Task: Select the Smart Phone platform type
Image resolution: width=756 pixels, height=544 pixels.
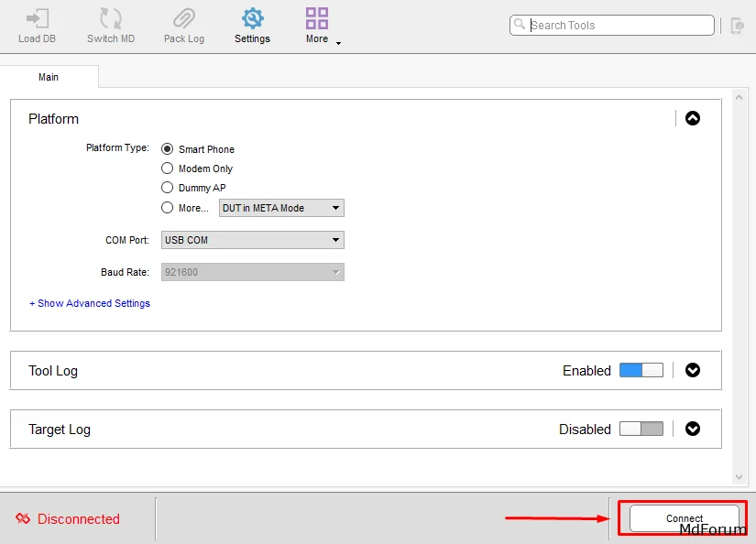Action: tap(168, 149)
